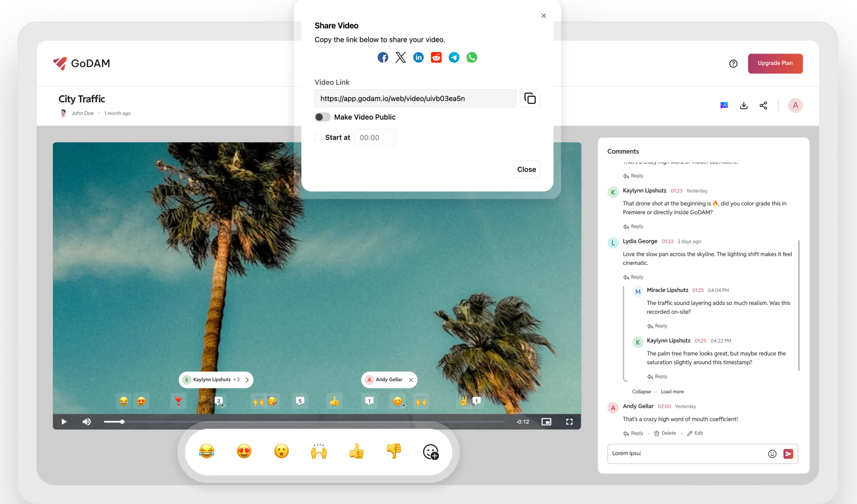857x504 pixels.
Task: Share via the WhatsApp icon
Action: coord(472,57)
